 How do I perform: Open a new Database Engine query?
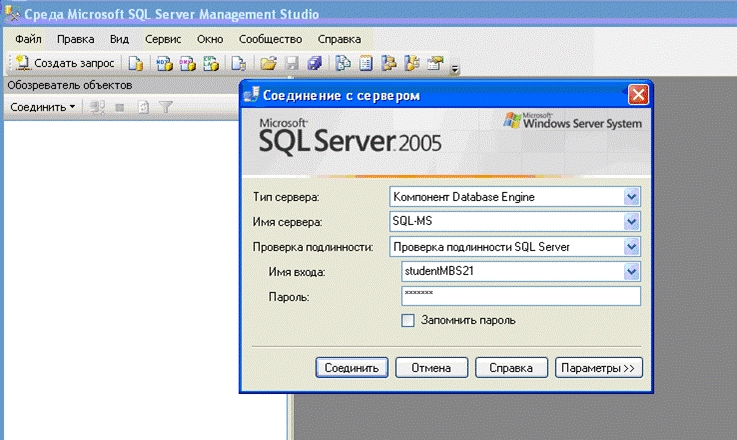point(136,63)
